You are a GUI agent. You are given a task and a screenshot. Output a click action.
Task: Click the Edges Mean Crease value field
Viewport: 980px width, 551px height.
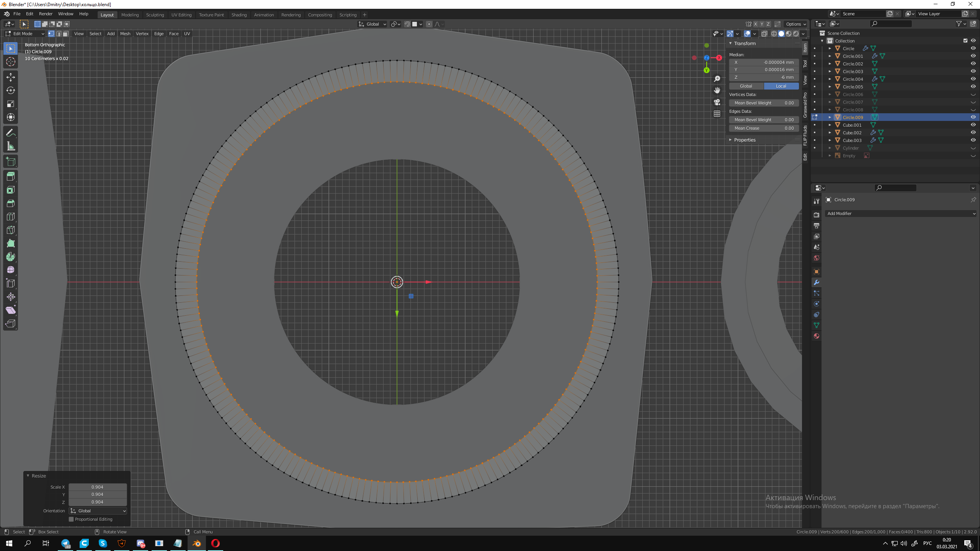click(764, 128)
